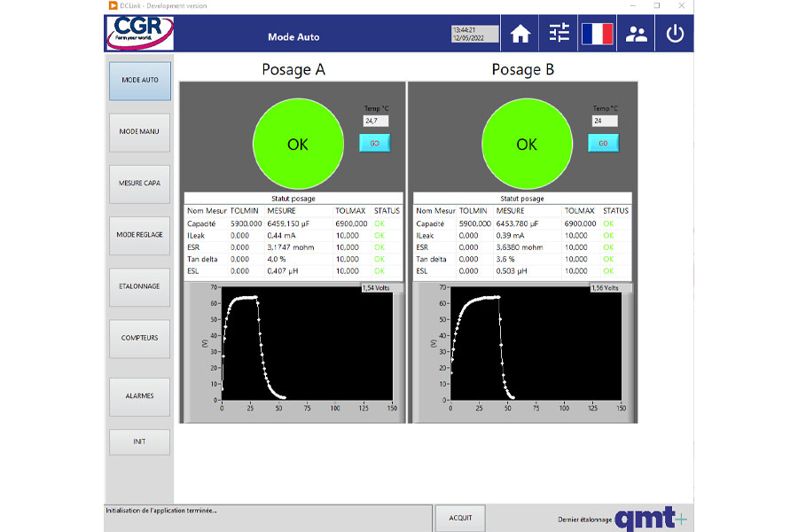798x532 pixels.
Task: Open the user accounts icon
Action: [x=637, y=34]
